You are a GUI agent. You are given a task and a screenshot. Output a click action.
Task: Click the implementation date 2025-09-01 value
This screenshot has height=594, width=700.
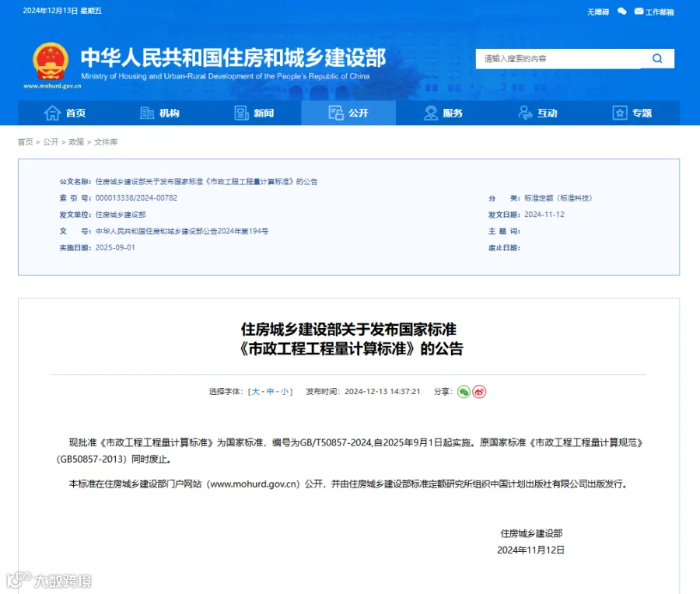(x=115, y=247)
